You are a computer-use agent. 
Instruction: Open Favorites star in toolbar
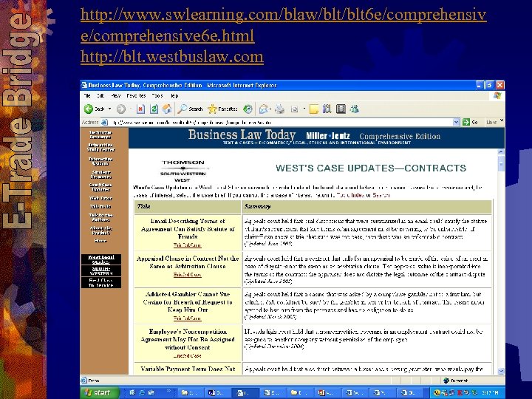[222, 109]
